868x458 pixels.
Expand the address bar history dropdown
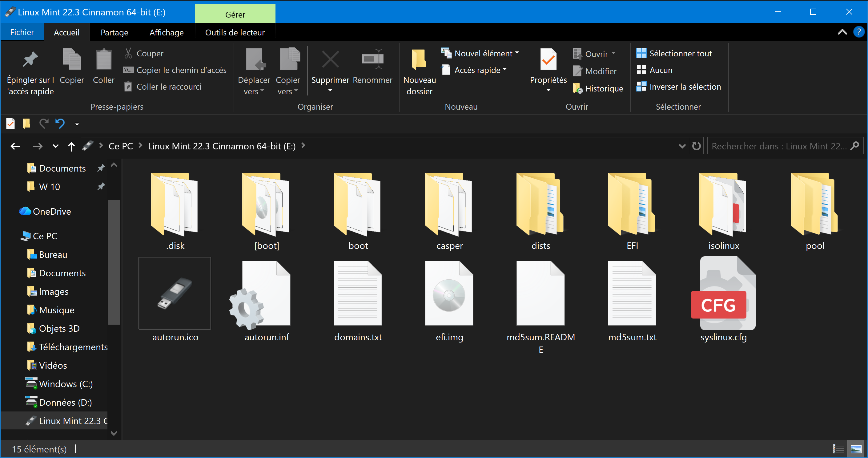click(682, 146)
